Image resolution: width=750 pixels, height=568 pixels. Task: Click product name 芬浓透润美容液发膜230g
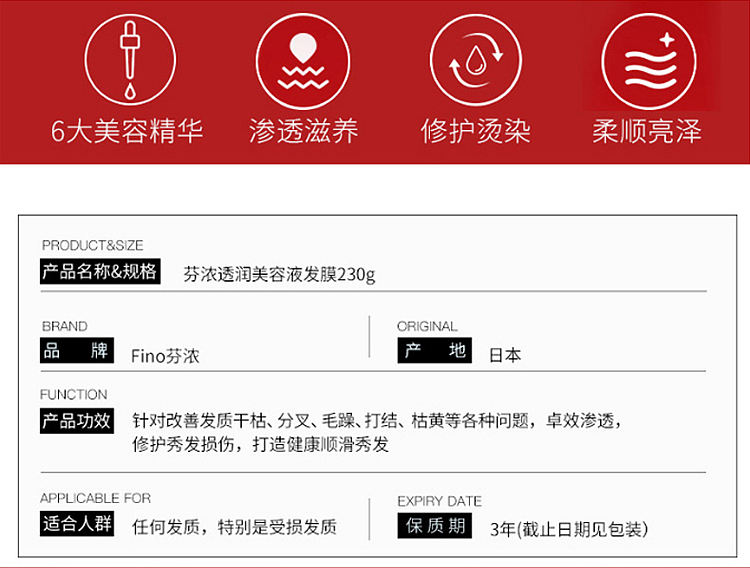click(x=280, y=274)
